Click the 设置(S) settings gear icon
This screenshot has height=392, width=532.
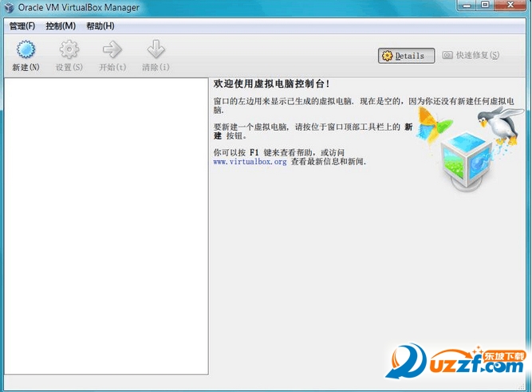(x=69, y=50)
